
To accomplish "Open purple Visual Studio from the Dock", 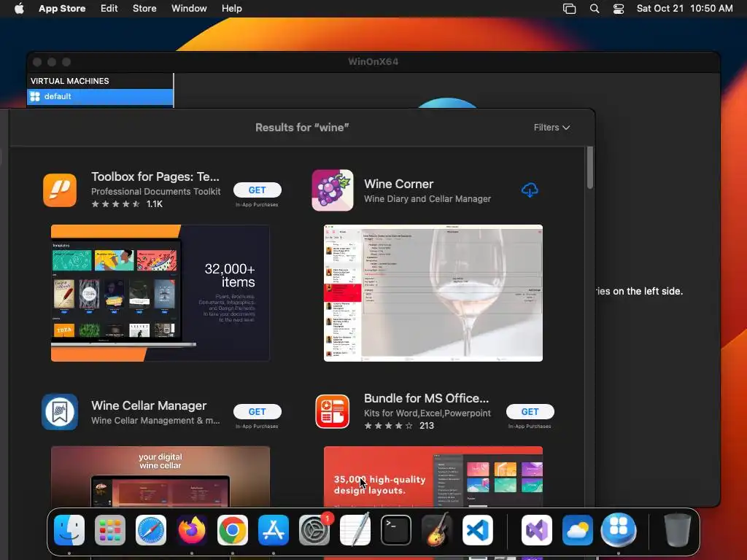I will point(537,530).
